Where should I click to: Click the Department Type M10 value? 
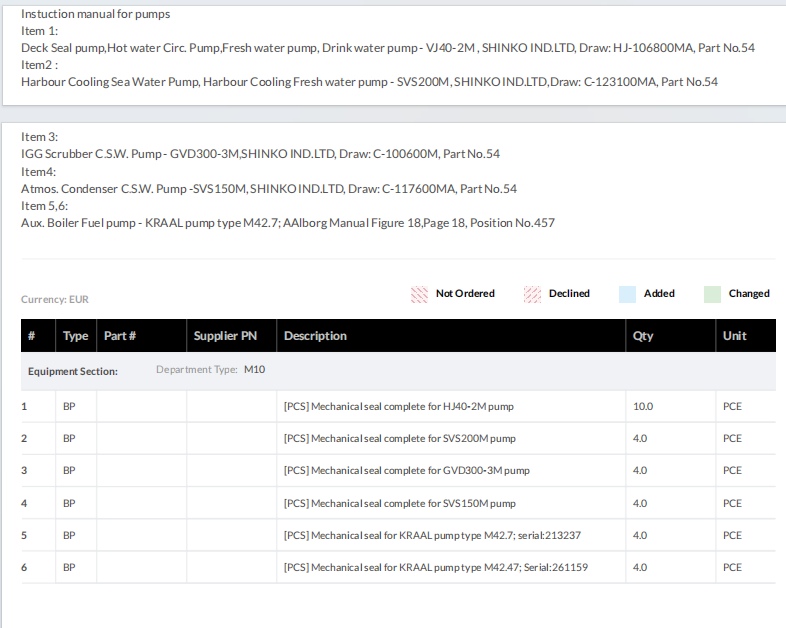(254, 370)
